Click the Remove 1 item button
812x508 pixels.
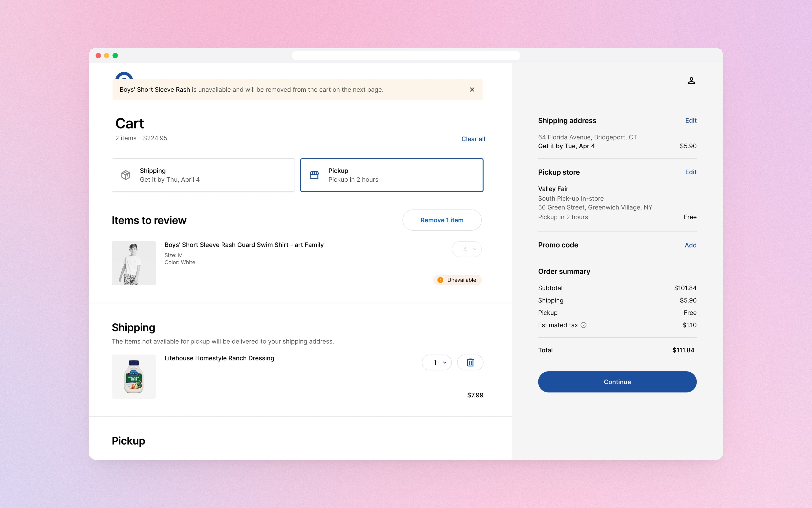[442, 220]
